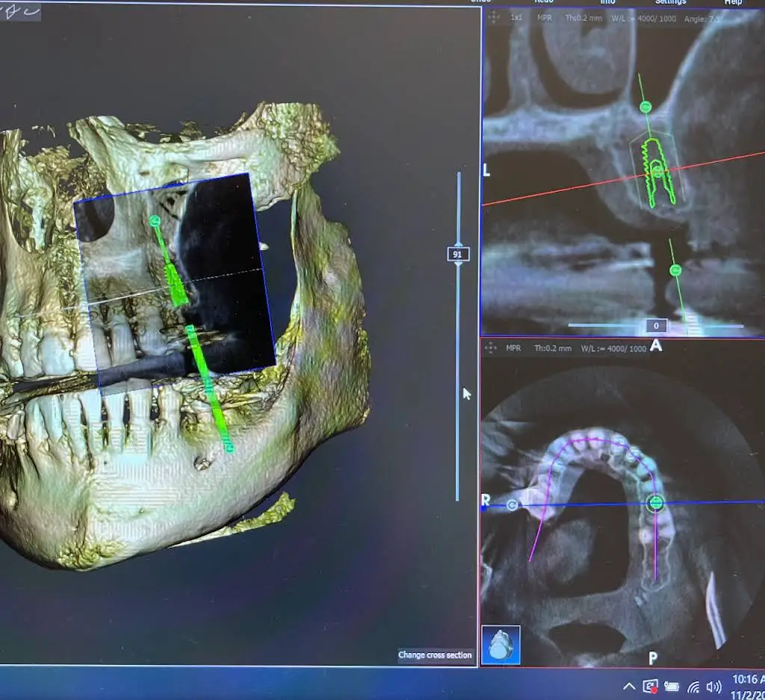Select the C handle on the blue axial line
The width and height of the screenshot is (765, 700).
(512, 505)
